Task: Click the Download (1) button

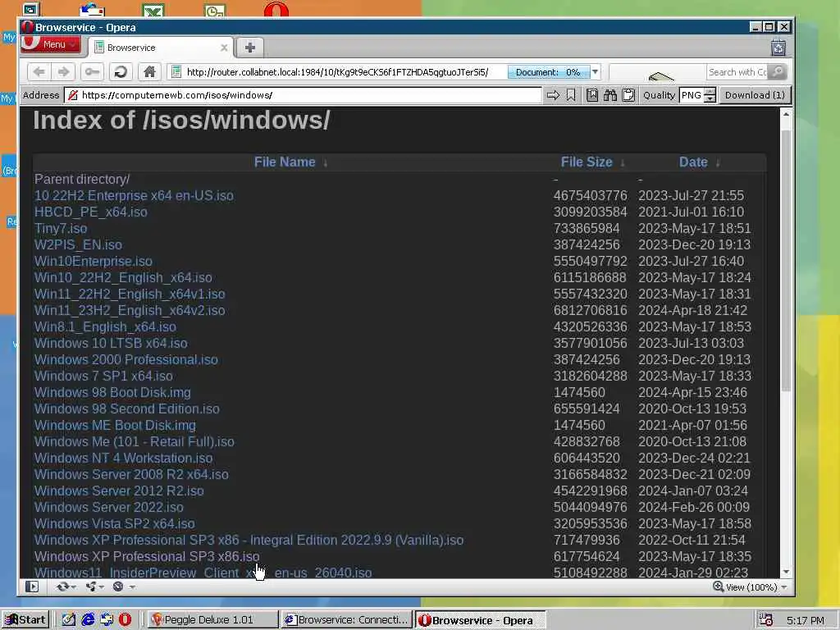Action: click(755, 95)
